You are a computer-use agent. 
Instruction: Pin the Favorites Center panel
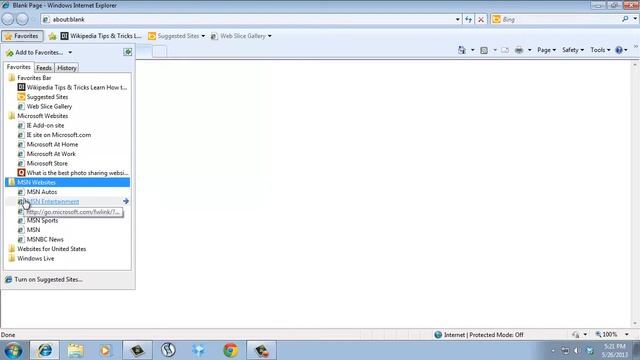pos(128,52)
